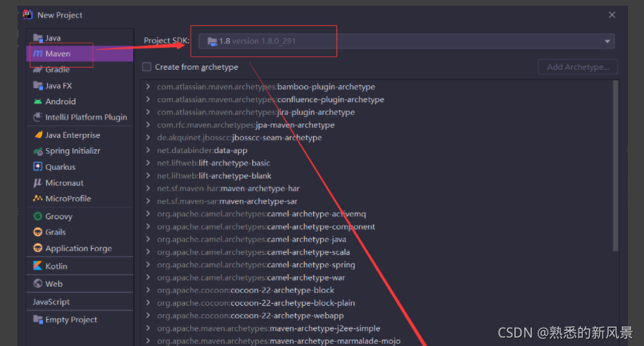The image size is (644, 346).
Task: Select maven-archetype-j2ee-simple row
Action: pyautogui.click(x=376, y=328)
